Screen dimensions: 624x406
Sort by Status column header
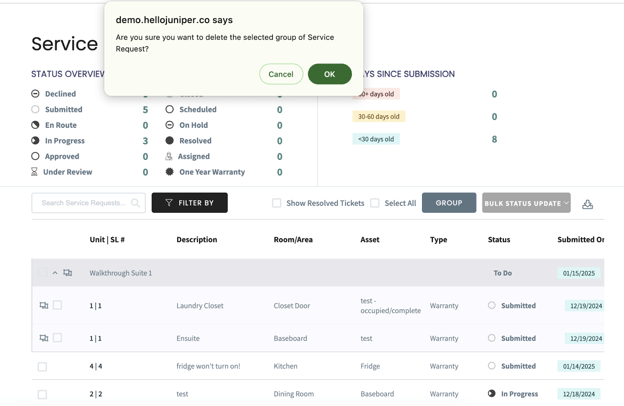coord(499,239)
